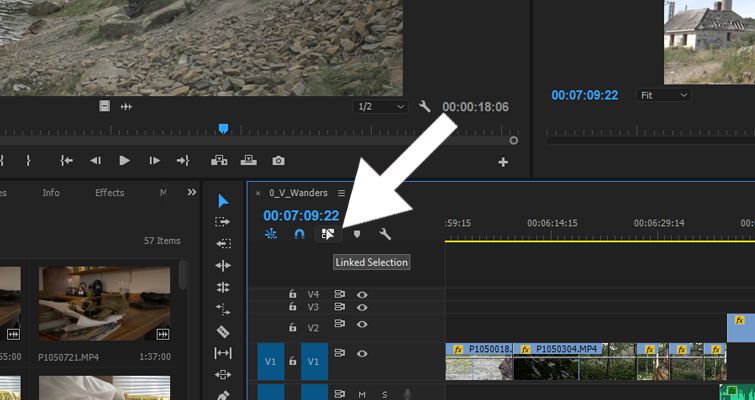Toggle V4 track output eye

coord(362,294)
